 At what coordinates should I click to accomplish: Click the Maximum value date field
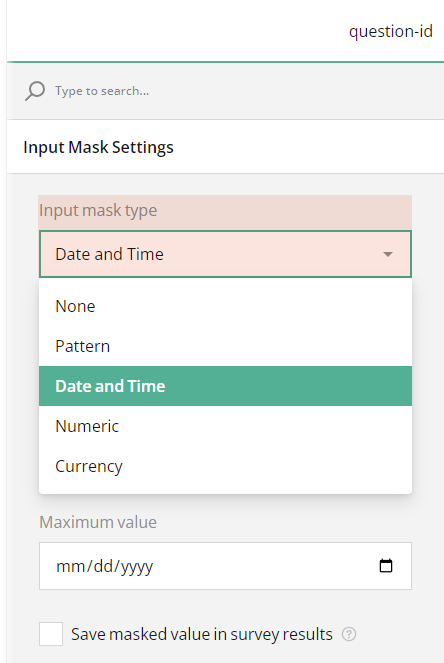225,566
